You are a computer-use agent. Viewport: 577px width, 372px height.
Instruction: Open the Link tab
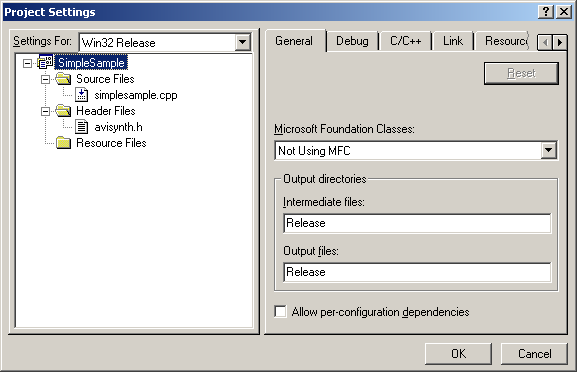click(453, 41)
